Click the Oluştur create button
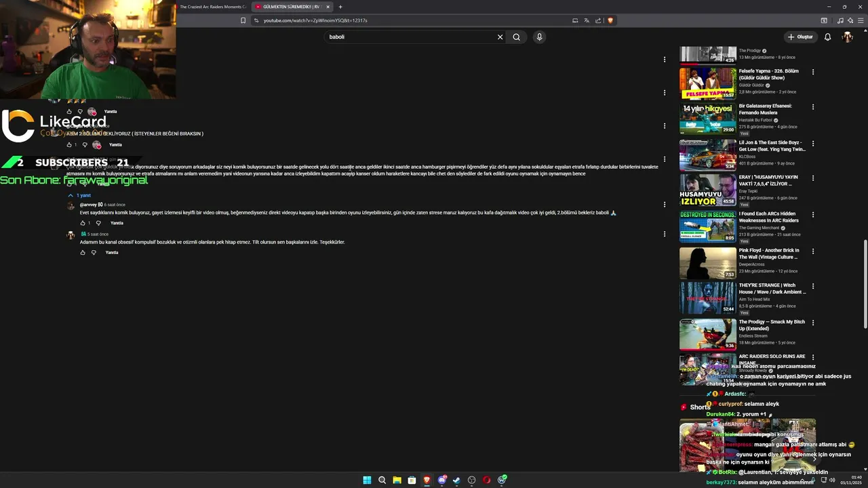Screen dimensions: 868x488 point(800,37)
